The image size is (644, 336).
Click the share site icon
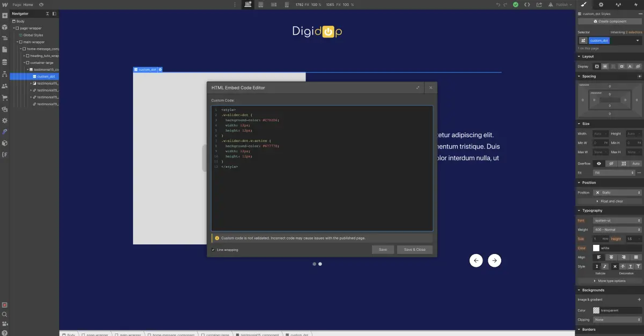540,4
